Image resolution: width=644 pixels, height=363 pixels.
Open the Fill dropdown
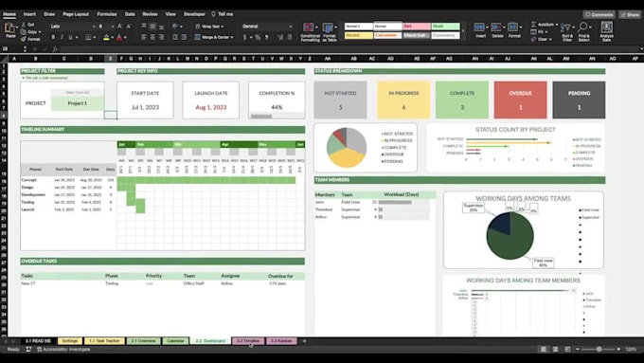[x=546, y=32]
